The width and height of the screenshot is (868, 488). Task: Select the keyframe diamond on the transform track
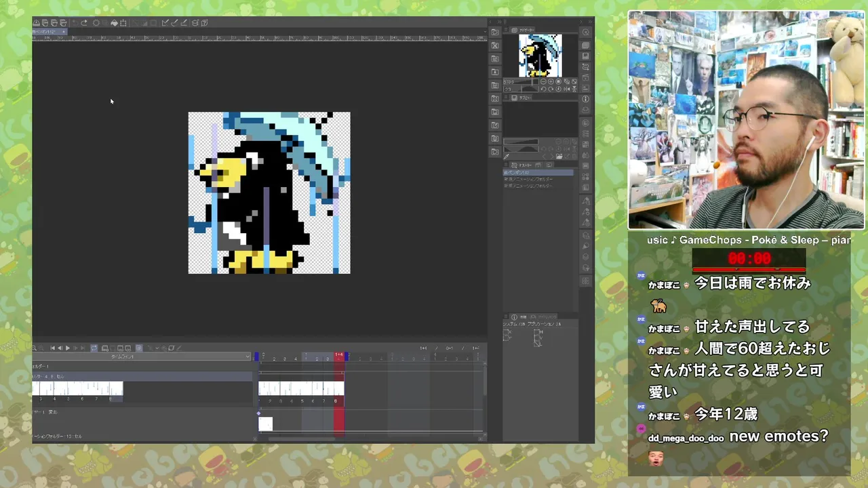click(x=258, y=413)
